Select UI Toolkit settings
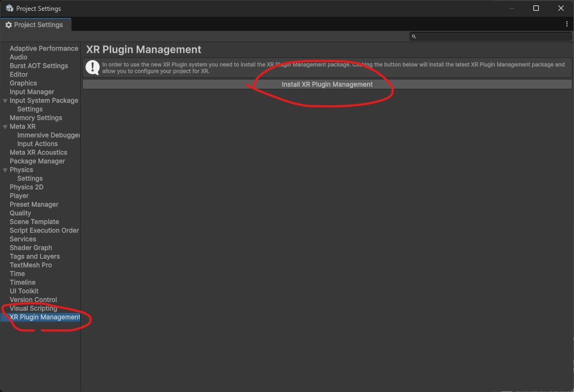The image size is (574, 392). pyautogui.click(x=24, y=291)
